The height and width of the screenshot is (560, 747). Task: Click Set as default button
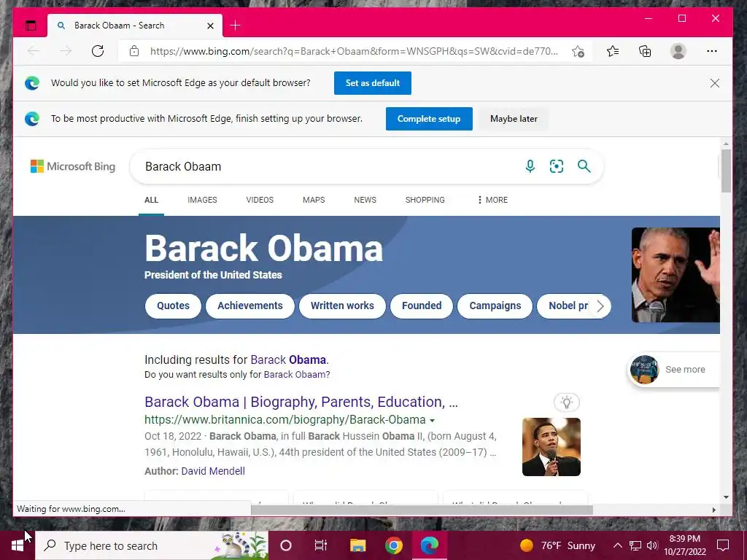tap(373, 83)
